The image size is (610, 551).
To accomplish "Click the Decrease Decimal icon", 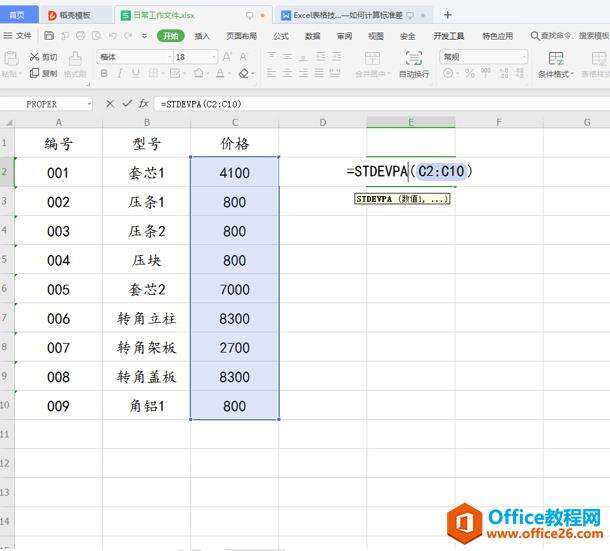I will pos(519,73).
